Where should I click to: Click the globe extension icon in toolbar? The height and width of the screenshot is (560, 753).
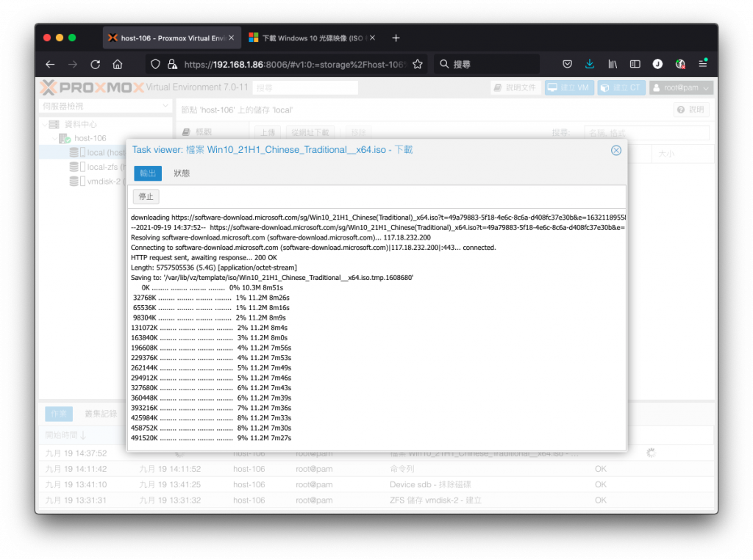[x=680, y=64]
